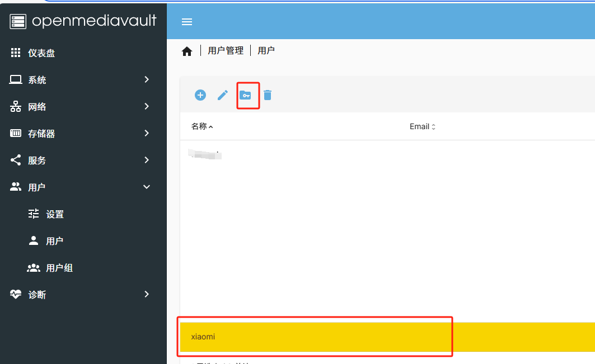Click the 用户组 group icon
This screenshot has width=595, height=364.
(x=34, y=268)
